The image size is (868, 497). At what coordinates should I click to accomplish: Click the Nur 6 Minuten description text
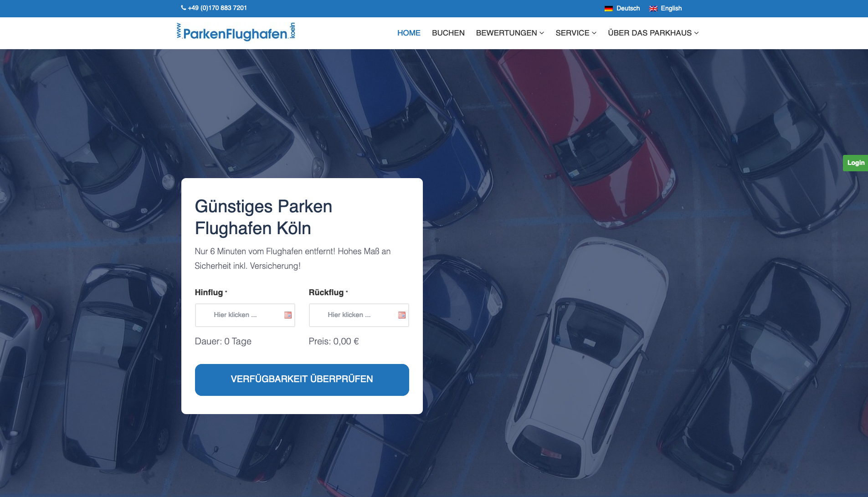(293, 258)
